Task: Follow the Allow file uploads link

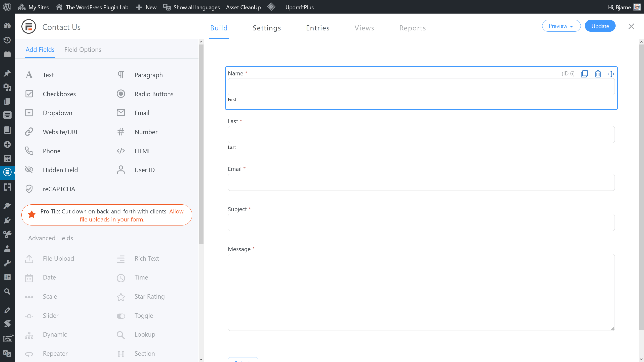Action: [112, 219]
